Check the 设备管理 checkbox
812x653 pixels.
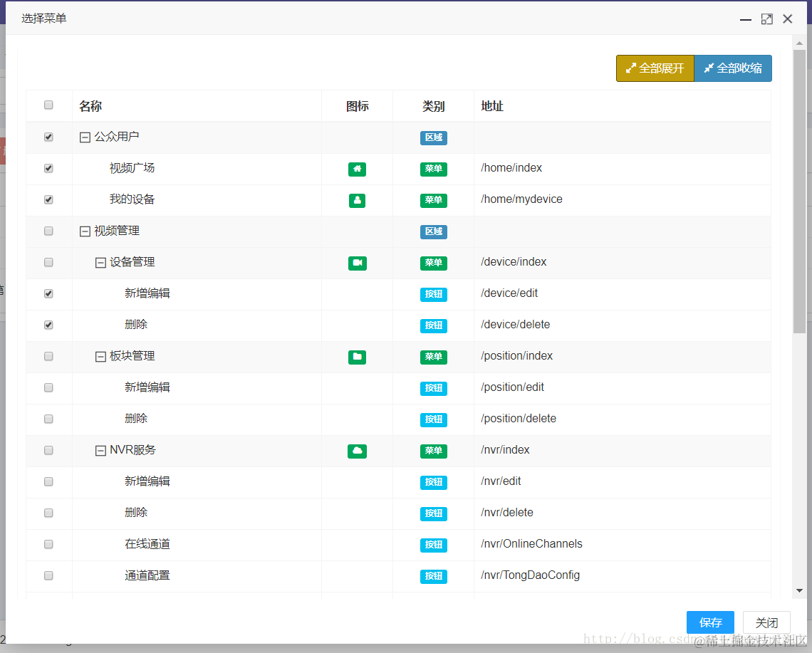coord(48,263)
